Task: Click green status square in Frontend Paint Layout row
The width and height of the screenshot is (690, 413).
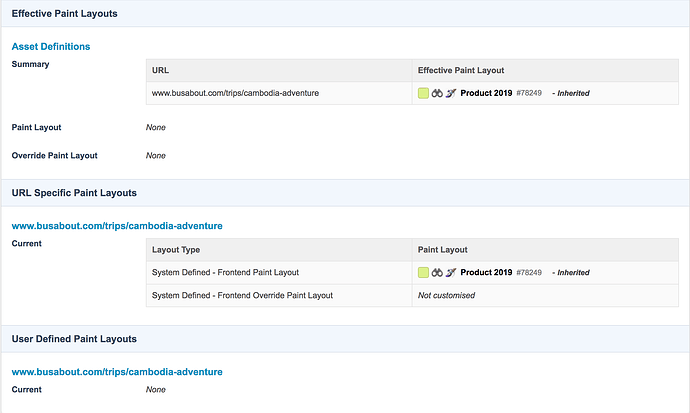Action: point(423,272)
